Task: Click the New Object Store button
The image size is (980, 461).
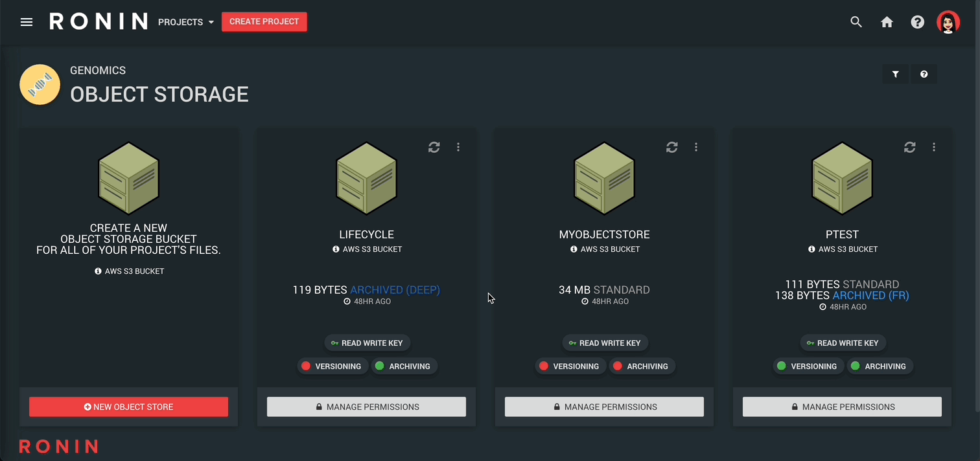Action: coord(128,407)
